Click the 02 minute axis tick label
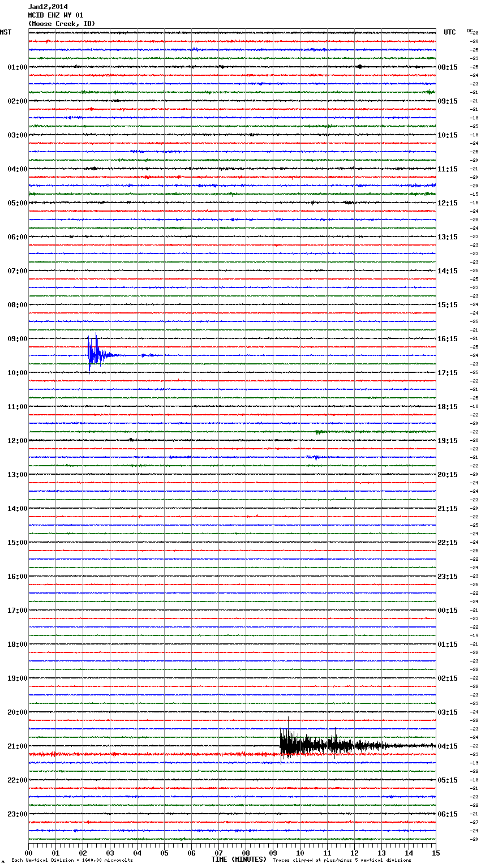The image size is (481, 868). tap(83, 853)
